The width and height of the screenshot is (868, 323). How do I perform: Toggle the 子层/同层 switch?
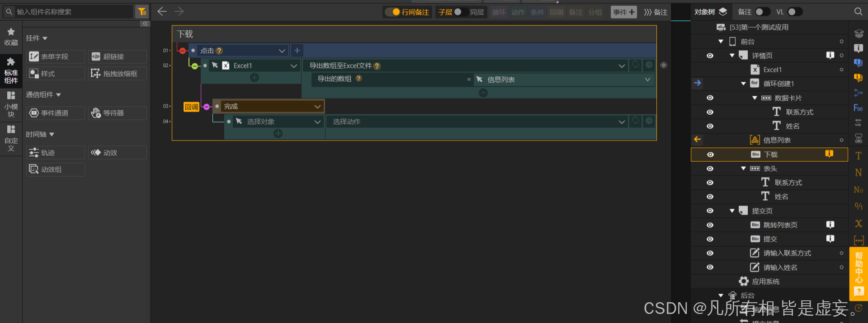461,12
